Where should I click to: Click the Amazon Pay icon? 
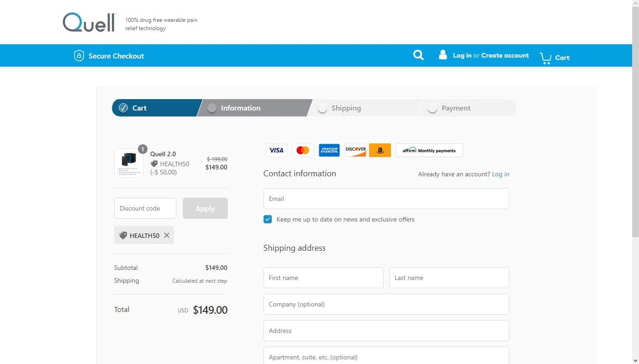click(x=380, y=150)
